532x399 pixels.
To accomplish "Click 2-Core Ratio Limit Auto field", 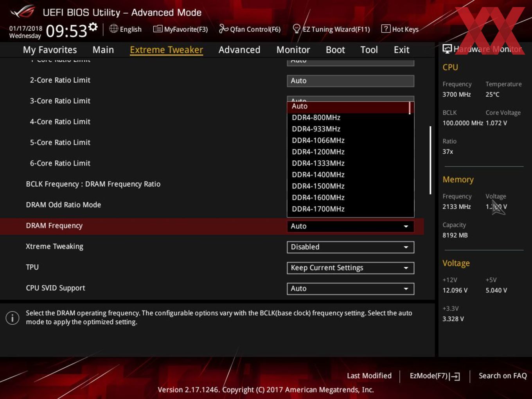I will tap(350, 81).
